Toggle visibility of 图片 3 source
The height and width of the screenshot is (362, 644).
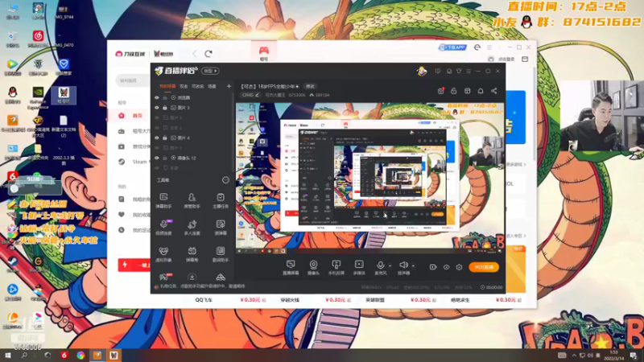coord(157,108)
